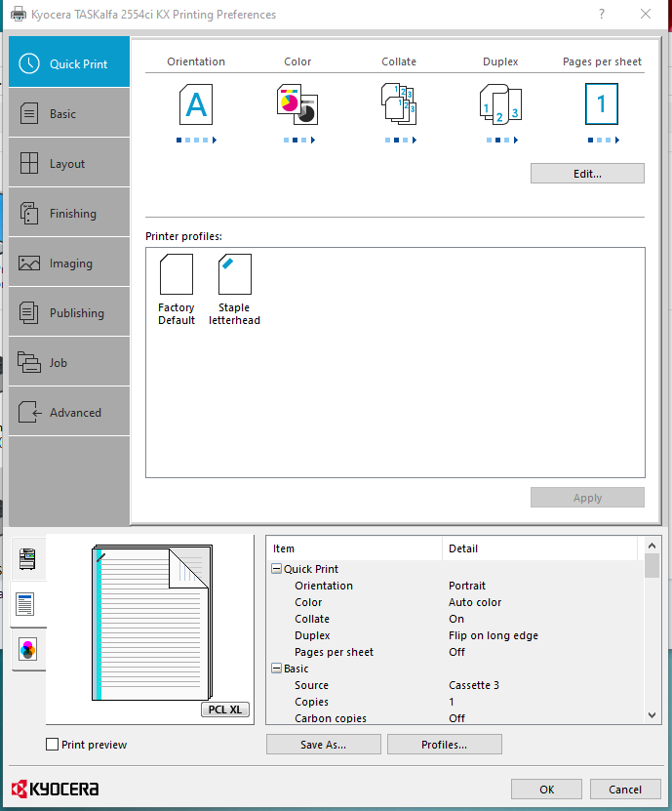This screenshot has width=672, height=811.
Task: Open the Finishing tab
Action: (68, 212)
